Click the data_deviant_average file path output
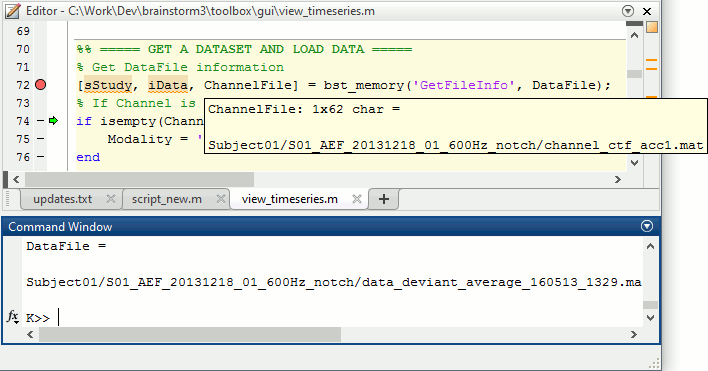This screenshot has height=371, width=708. pos(334,282)
